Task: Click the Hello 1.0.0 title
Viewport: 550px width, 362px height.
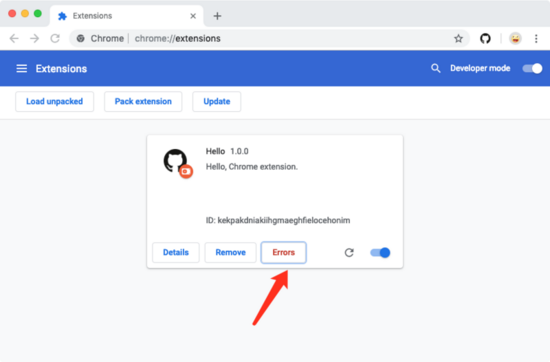Action: pyautogui.click(x=227, y=151)
